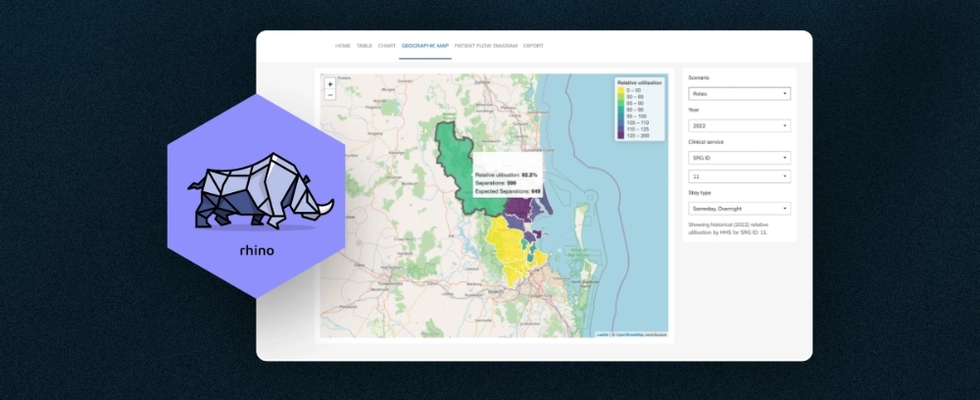Open the PATIENT FLOW DIAGRAM tab
This screenshot has height=400, width=980.
(x=486, y=46)
